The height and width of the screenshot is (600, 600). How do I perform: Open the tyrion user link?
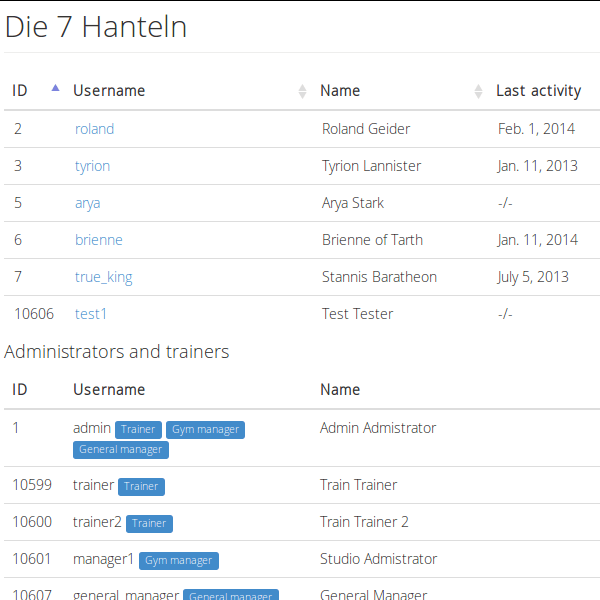[x=92, y=166]
